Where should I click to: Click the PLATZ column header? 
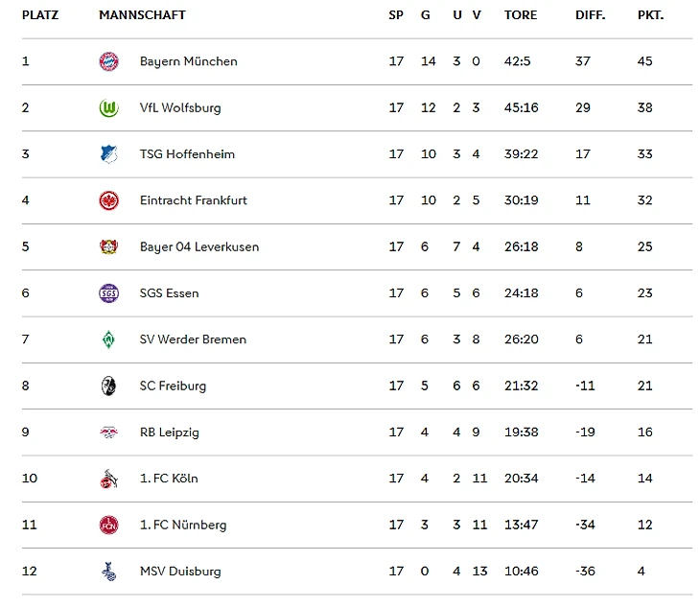tap(40, 15)
